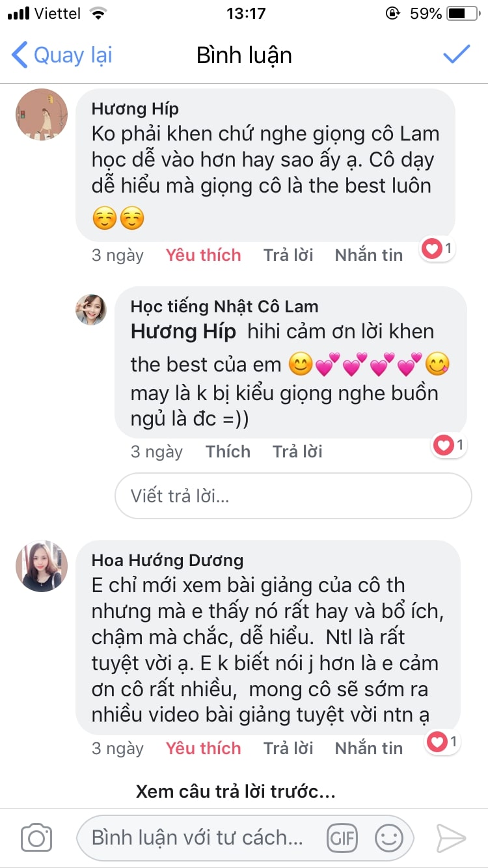Tap Trả lời under Hương Híp's comment
Screen dimensions: 488x868
288,255
